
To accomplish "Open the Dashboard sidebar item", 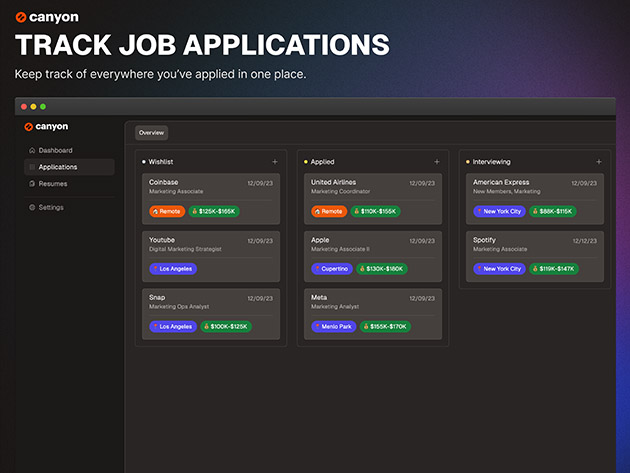I will tap(55, 150).
